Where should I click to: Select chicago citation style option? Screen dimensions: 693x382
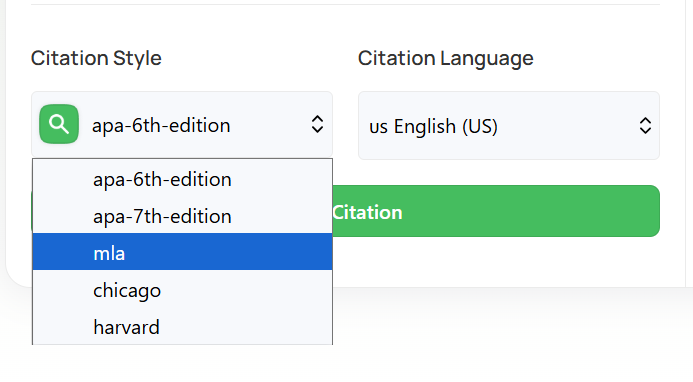(x=182, y=290)
